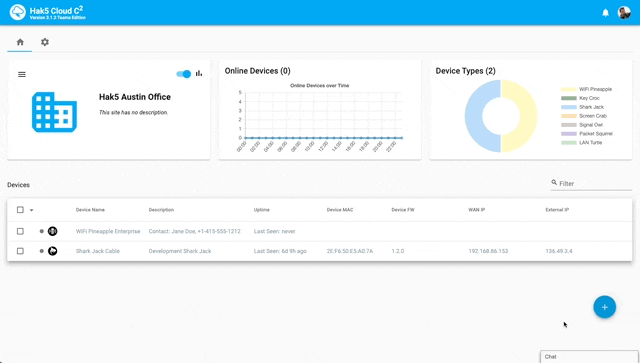This screenshot has width=640, height=363.
Task: Click the Last Seen: never cell
Action: click(274, 232)
